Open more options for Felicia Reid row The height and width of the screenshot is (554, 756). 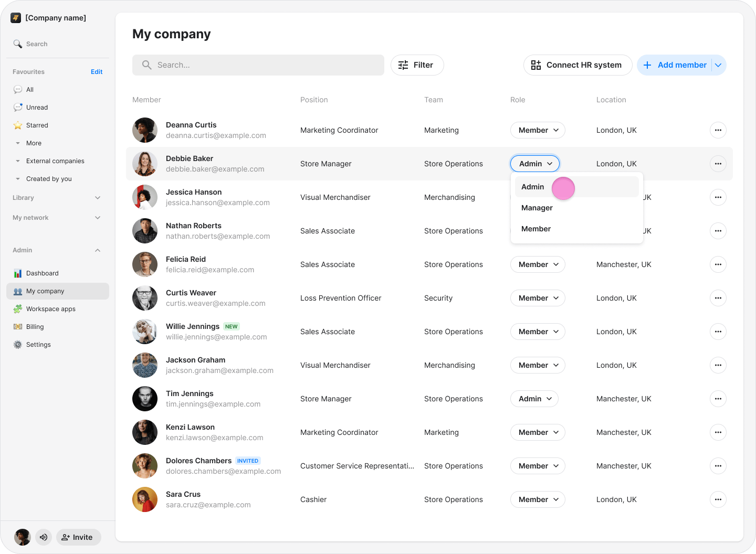[718, 264]
